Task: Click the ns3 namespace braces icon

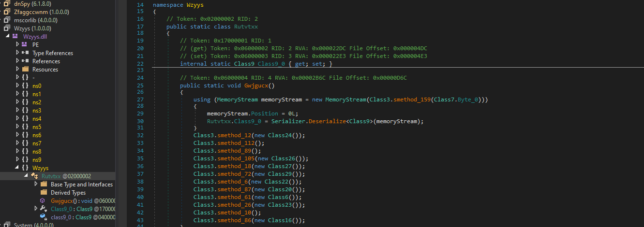Action: click(25, 110)
